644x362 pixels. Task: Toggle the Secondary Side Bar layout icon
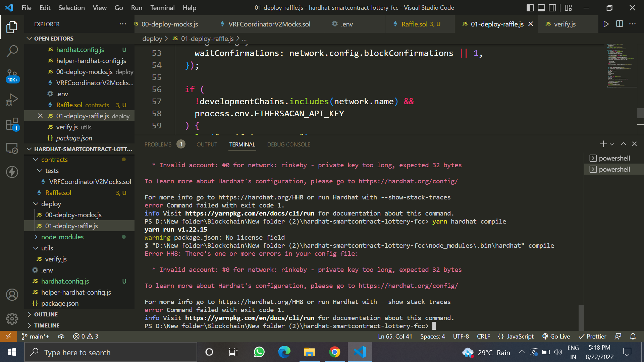(x=552, y=8)
